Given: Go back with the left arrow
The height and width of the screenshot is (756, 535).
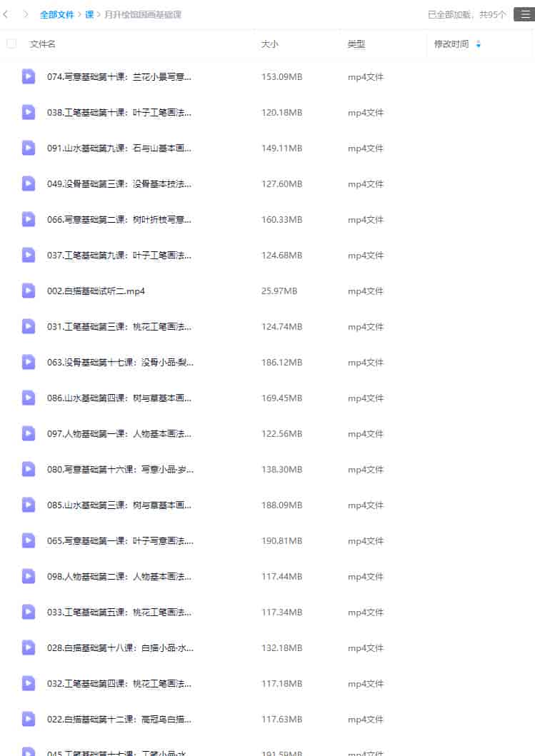Looking at the screenshot, I should click(6, 14).
